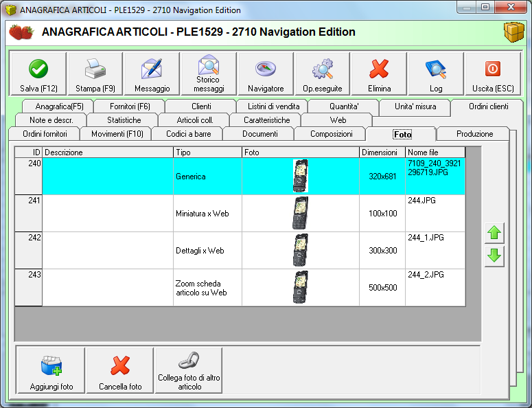Switch to Anagrafica(F5) tab

(59, 106)
